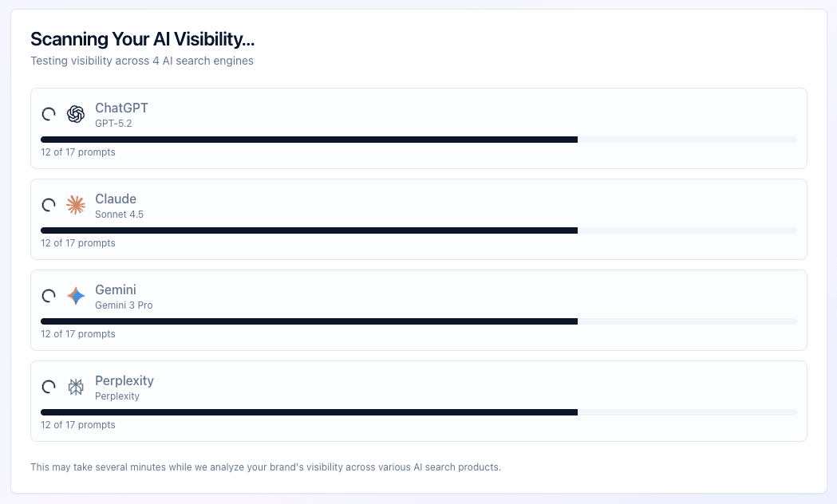837x504 pixels.
Task: Click the loading spinner beside Claude
Action: (49, 205)
